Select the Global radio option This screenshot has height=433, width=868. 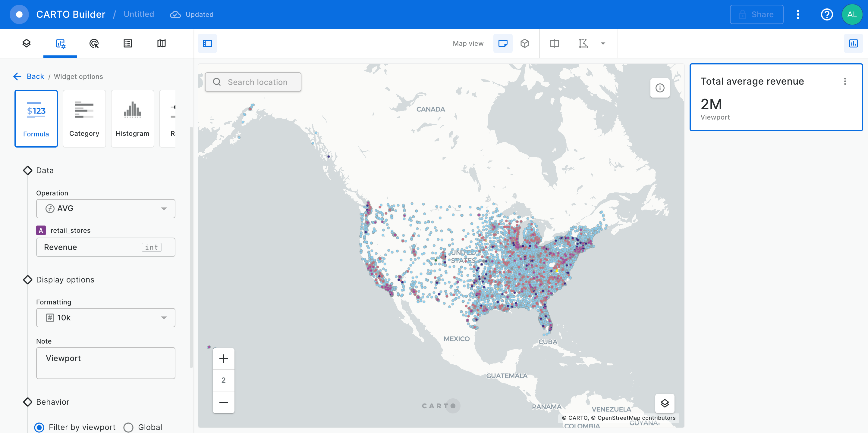pos(128,427)
